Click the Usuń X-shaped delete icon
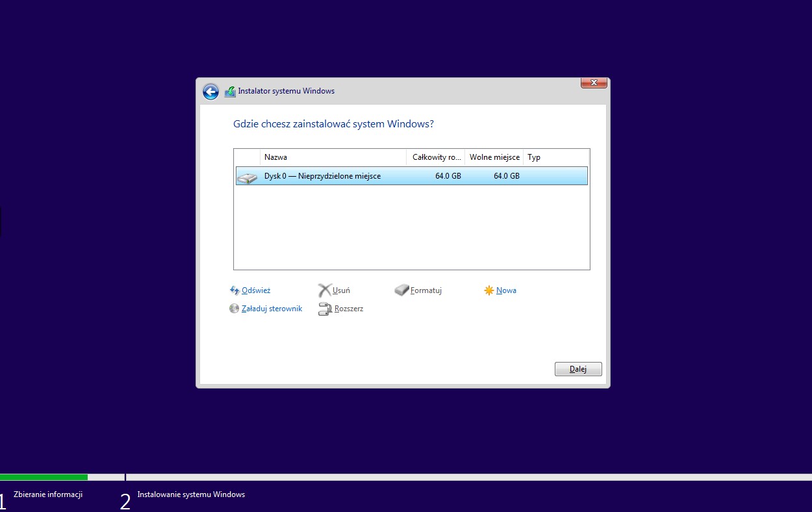This screenshot has width=812, height=512. tap(324, 290)
